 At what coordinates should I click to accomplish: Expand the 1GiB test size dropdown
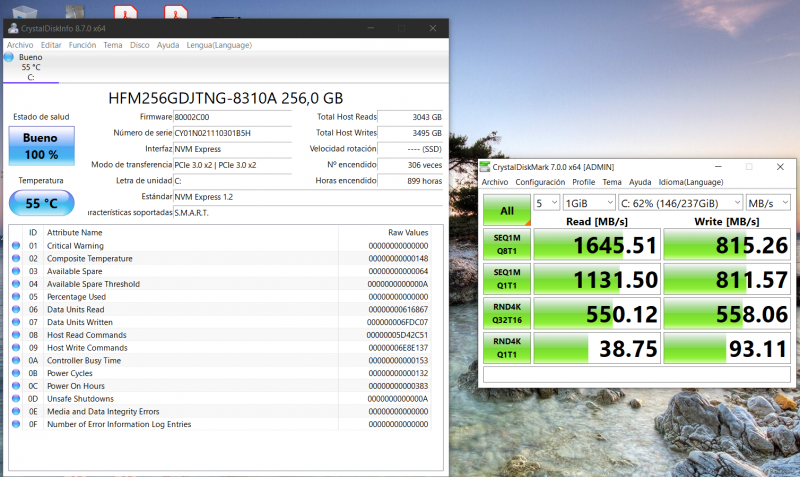point(589,203)
